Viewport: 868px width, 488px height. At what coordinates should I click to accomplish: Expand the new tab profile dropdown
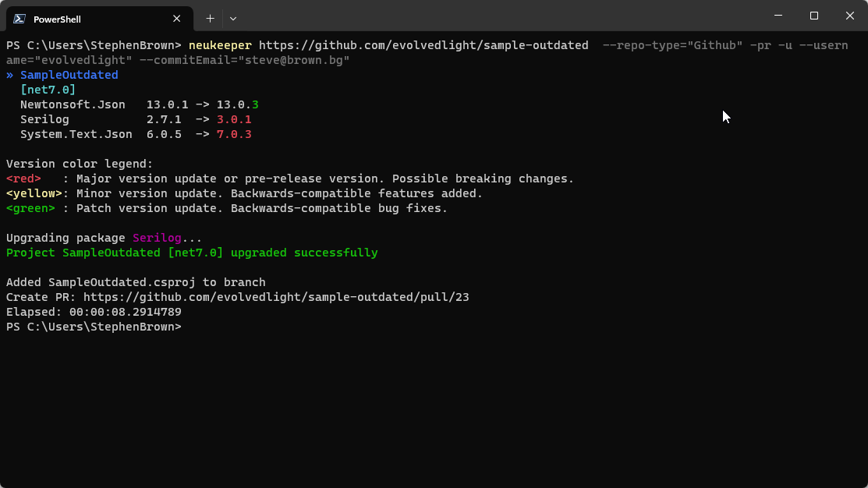233,19
